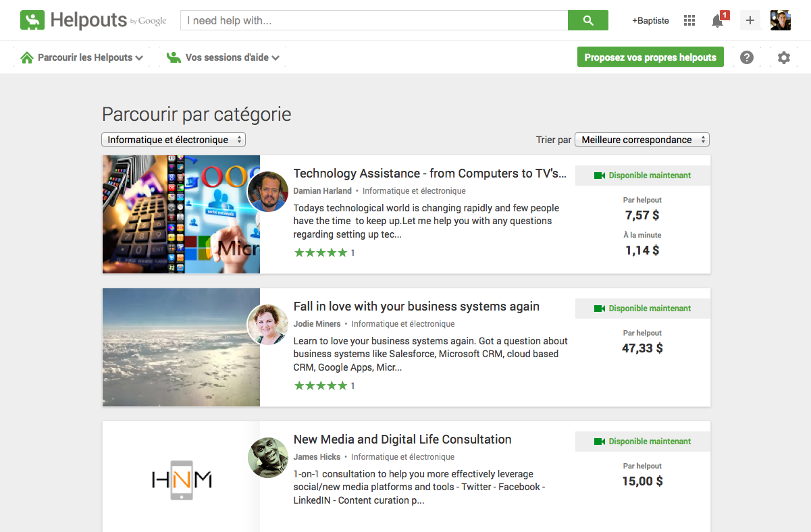
Task: Open the keyboard and apps thumbnail image
Action: pyautogui.click(x=181, y=215)
